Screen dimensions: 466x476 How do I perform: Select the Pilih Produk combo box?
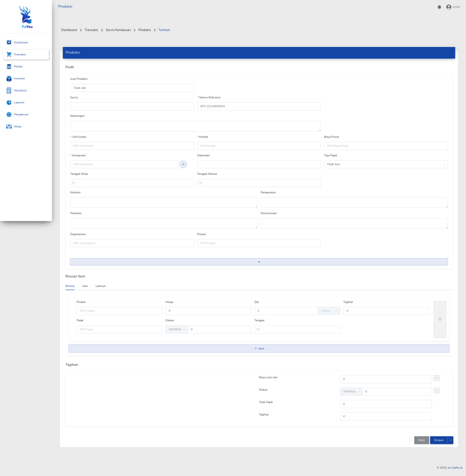(x=120, y=311)
